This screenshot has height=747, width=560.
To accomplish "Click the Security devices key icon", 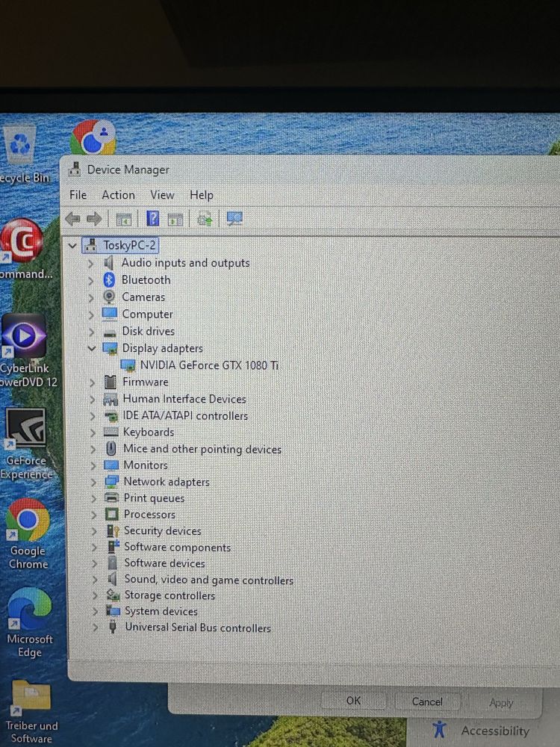I will [x=113, y=530].
